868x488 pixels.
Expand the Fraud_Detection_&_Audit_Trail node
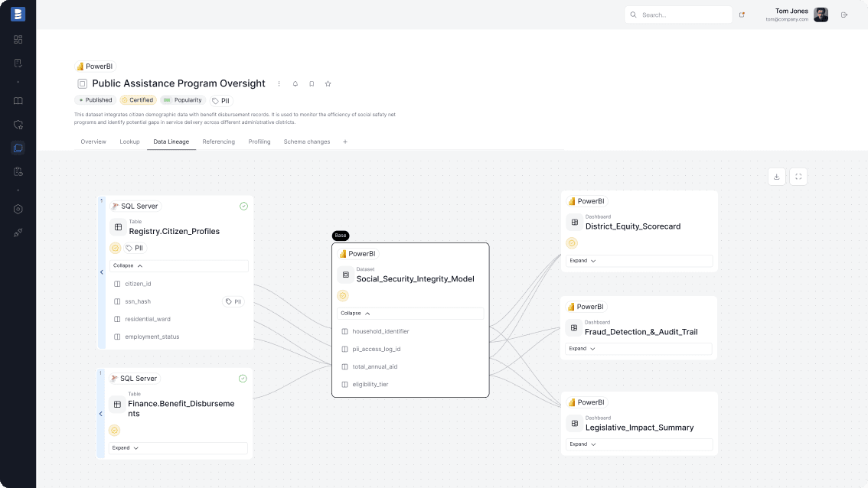coord(582,348)
